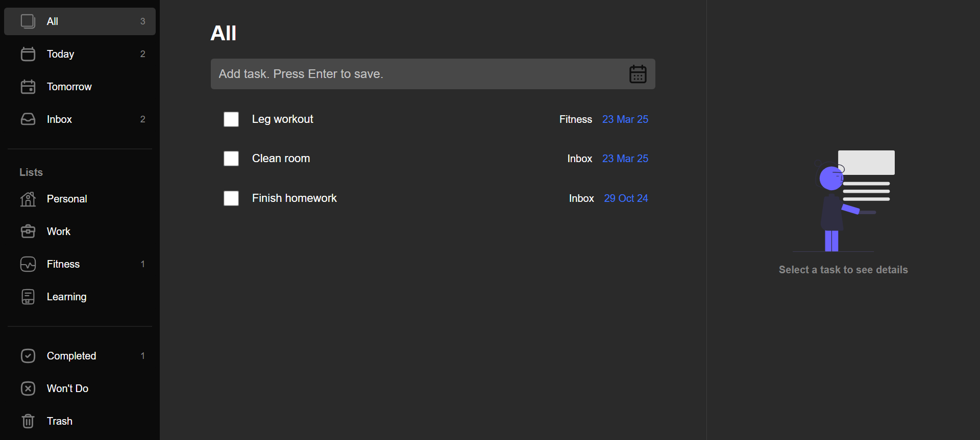Click the Learning list icon
Viewport: 980px width, 440px height.
click(28, 297)
